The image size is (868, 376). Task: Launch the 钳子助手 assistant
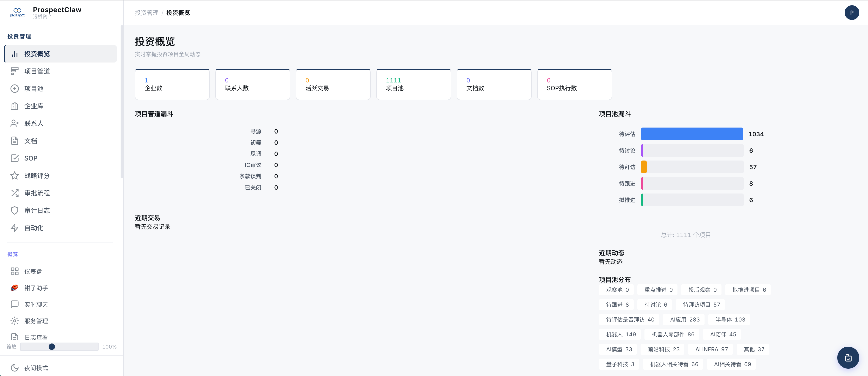[x=36, y=288]
